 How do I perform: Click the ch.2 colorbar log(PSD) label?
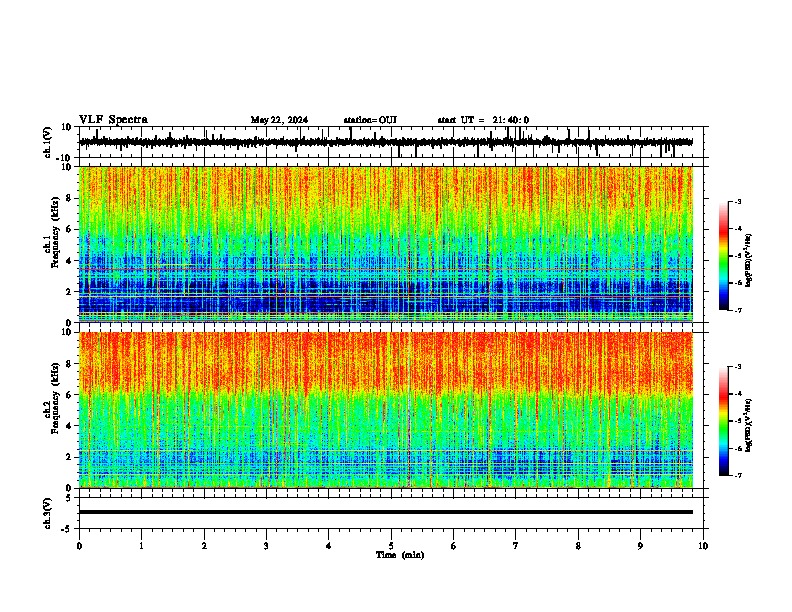pyautogui.click(x=749, y=425)
